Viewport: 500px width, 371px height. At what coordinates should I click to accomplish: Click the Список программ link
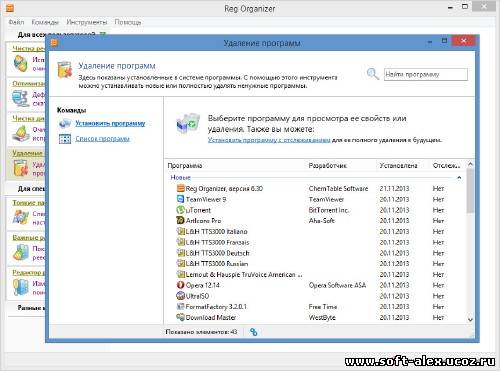pos(102,139)
